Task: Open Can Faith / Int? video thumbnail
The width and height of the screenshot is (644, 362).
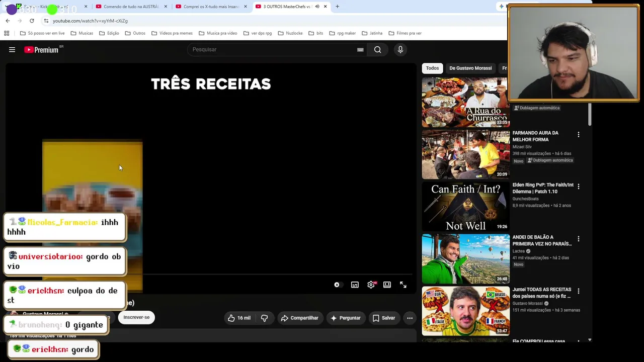Action: 465,207
